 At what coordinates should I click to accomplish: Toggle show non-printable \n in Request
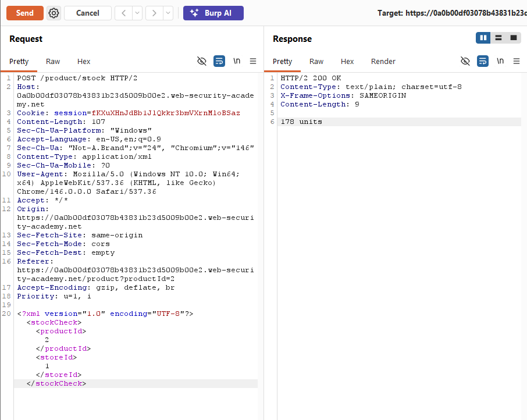pos(237,61)
